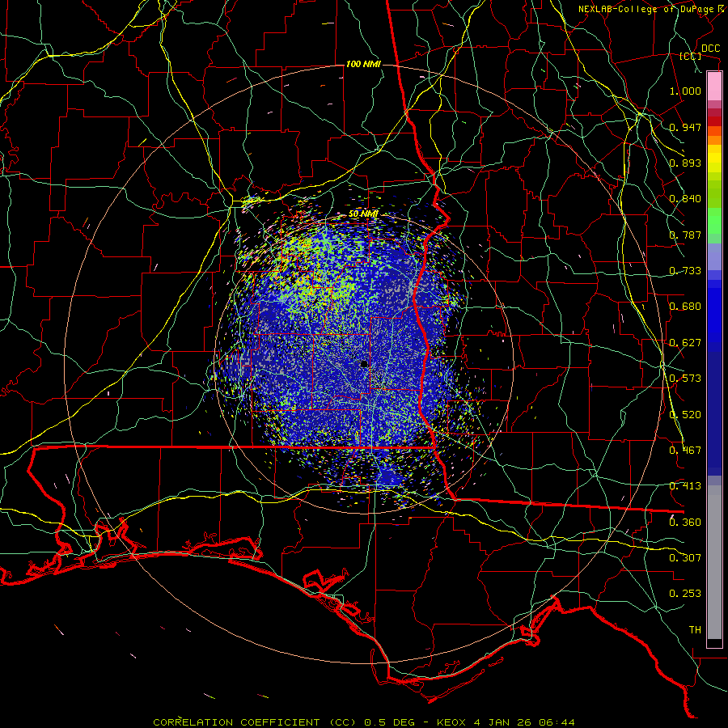The image size is (728, 728).
Task: Click the 0.840 value on color scale
Action: click(x=685, y=199)
